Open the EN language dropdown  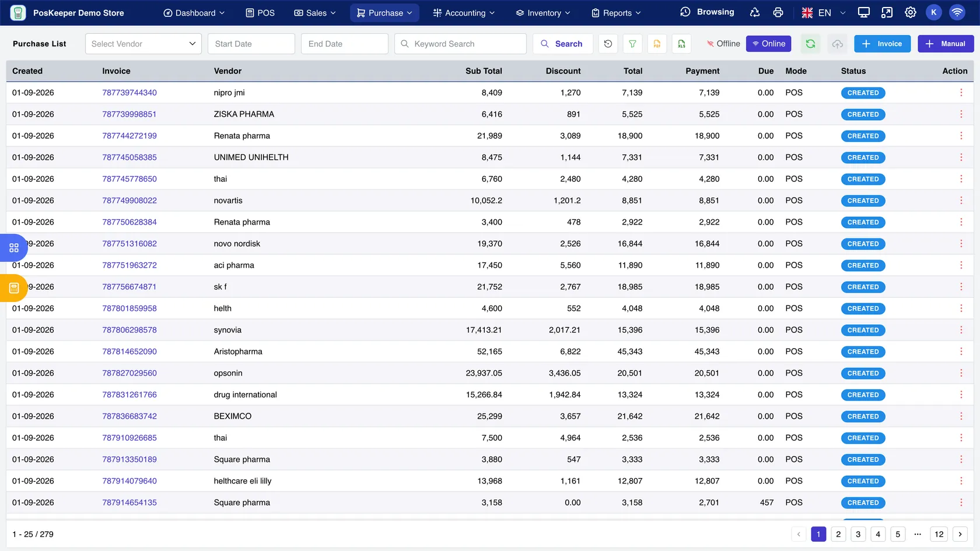(x=824, y=12)
